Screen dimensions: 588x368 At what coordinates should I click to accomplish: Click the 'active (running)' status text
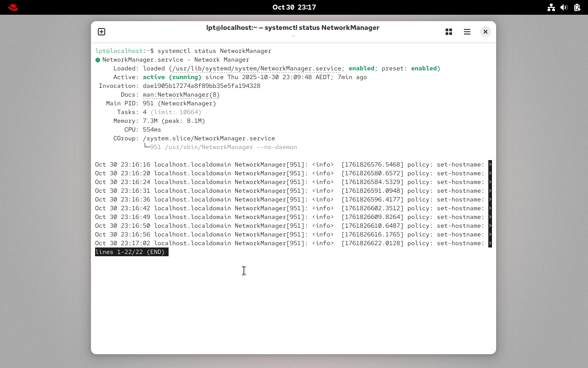[172, 77]
